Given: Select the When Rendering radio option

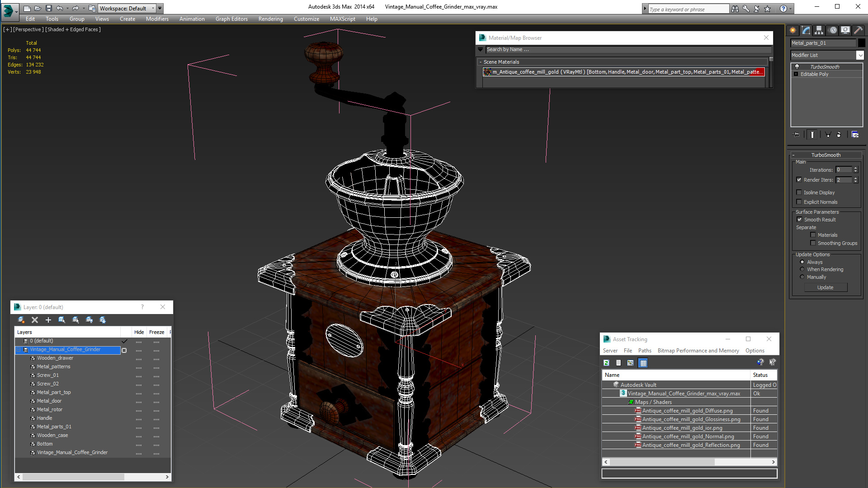Looking at the screenshot, I should (802, 269).
